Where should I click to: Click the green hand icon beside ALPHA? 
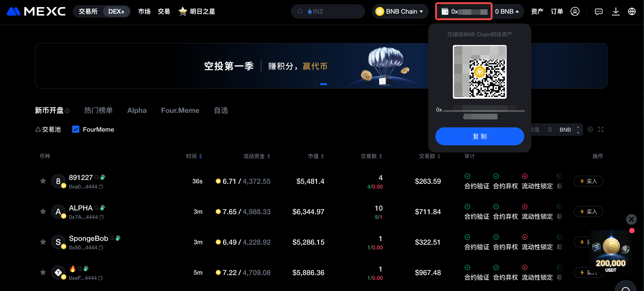coord(102,208)
